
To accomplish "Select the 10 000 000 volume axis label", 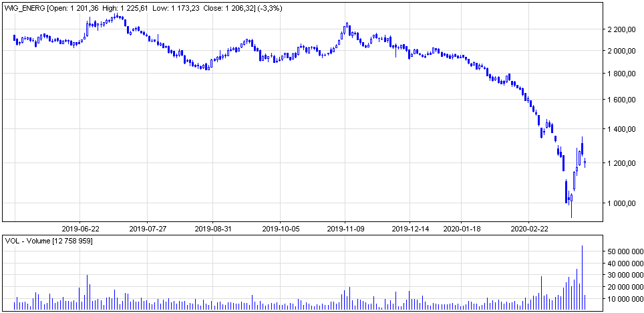I will (x=625, y=298).
